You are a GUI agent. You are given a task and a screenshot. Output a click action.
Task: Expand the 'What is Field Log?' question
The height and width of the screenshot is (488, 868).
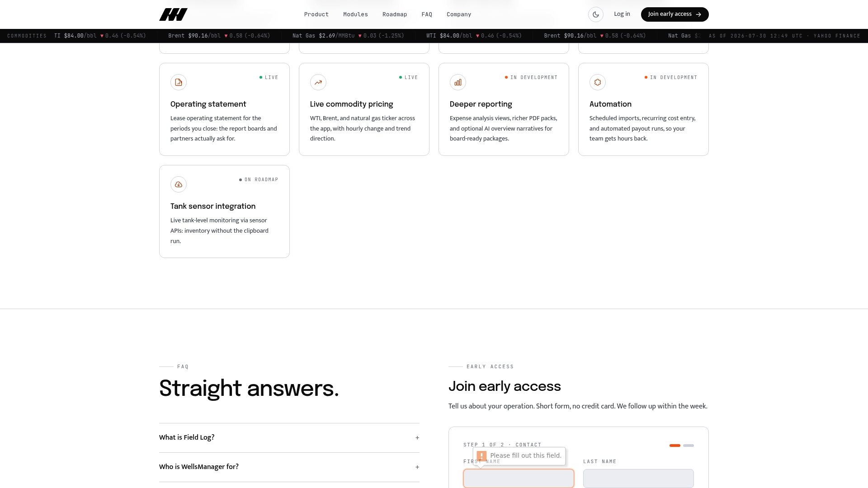(289, 437)
